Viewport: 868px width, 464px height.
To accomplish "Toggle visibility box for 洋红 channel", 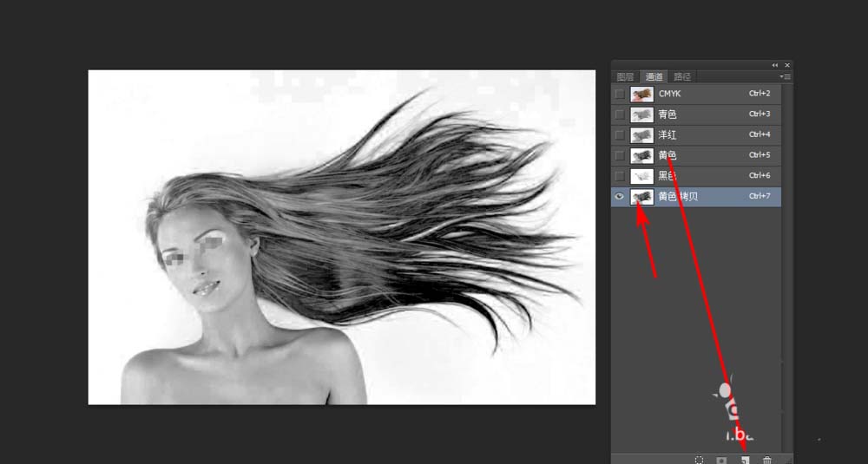I will [x=619, y=135].
